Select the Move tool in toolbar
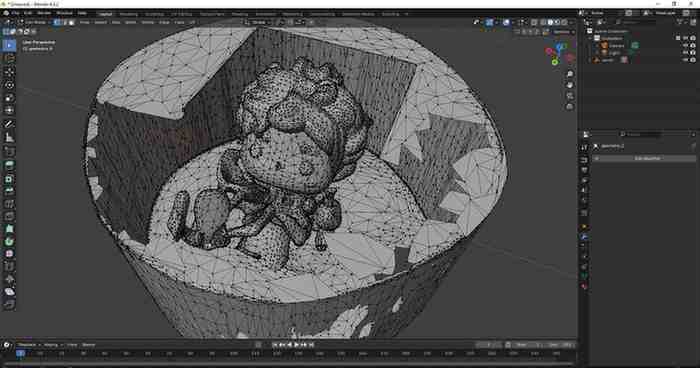Image resolution: width=700 pixels, height=368 pixels. (x=9, y=71)
